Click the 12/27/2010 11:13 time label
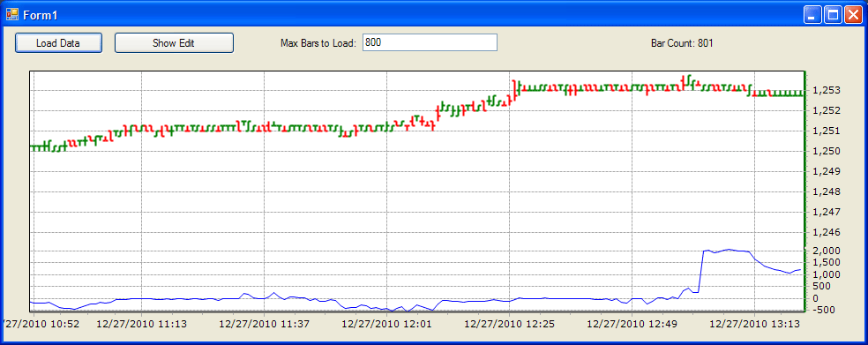This screenshot has height=345, width=868. tap(142, 324)
